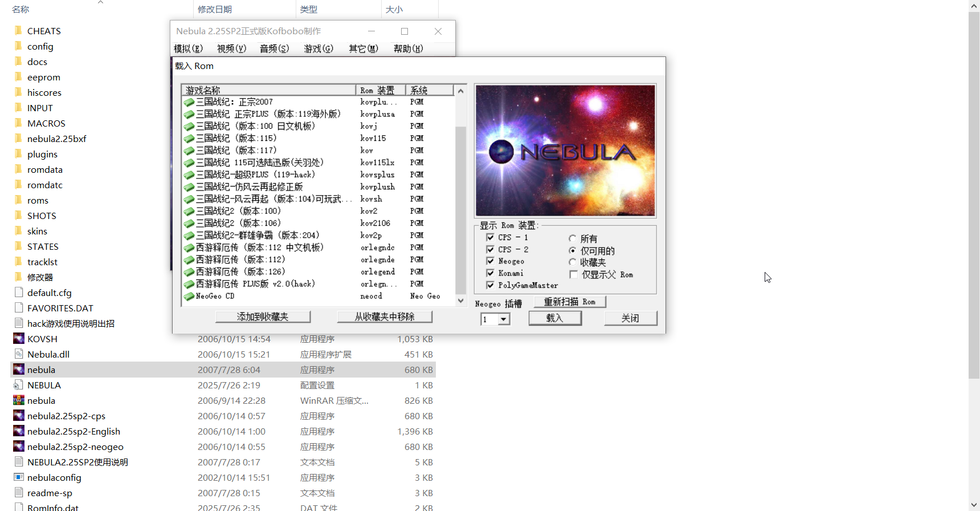980x511 pixels.
Task: Click the Nebula logo preview image
Action: [x=565, y=151]
